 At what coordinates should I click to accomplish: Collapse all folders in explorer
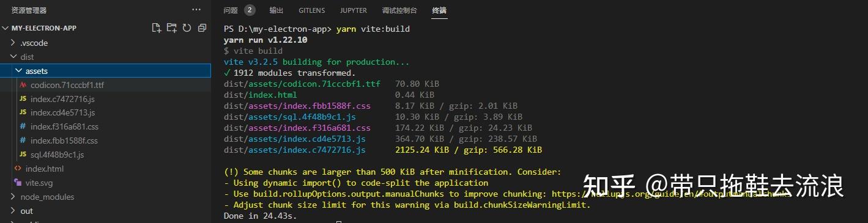click(x=201, y=28)
